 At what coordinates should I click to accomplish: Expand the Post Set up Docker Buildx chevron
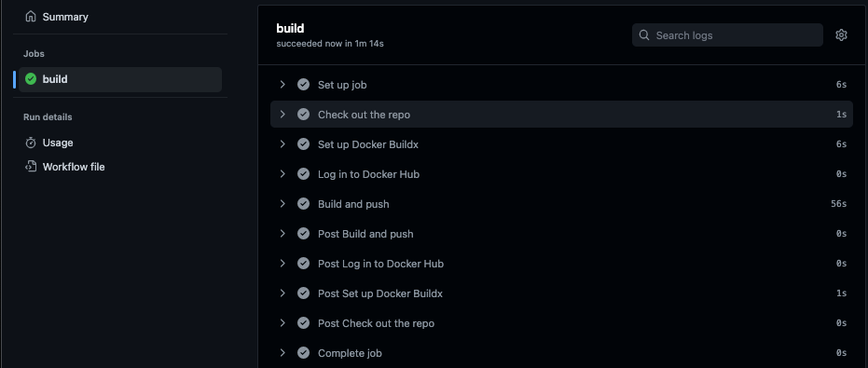[x=282, y=293]
